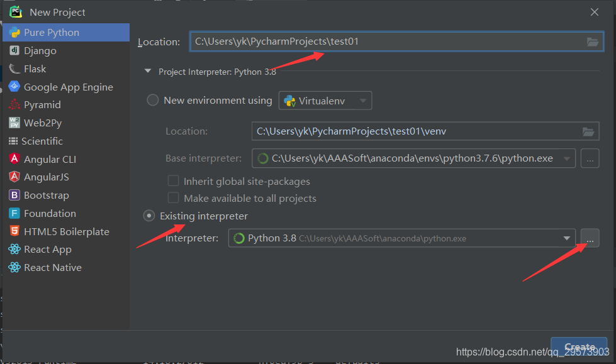Select AngularJS project type

tap(66, 177)
